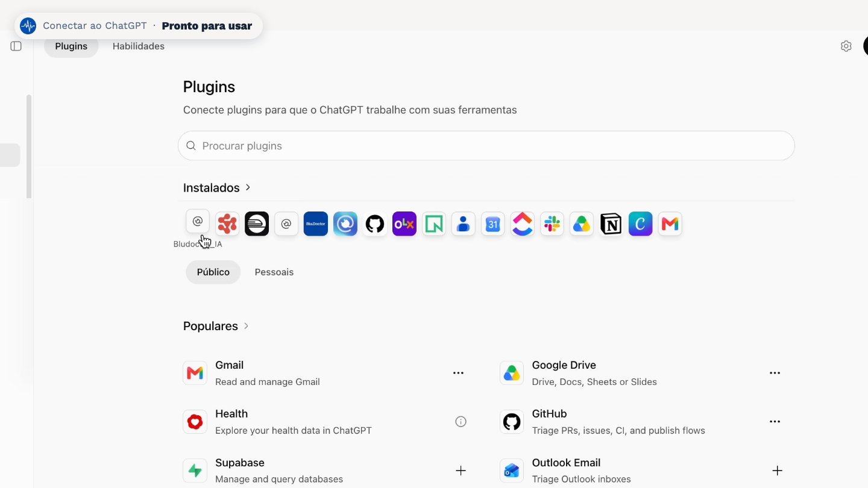This screenshot has width=868, height=488.
Task: Open the Health plugin entry
Action: coord(325,422)
